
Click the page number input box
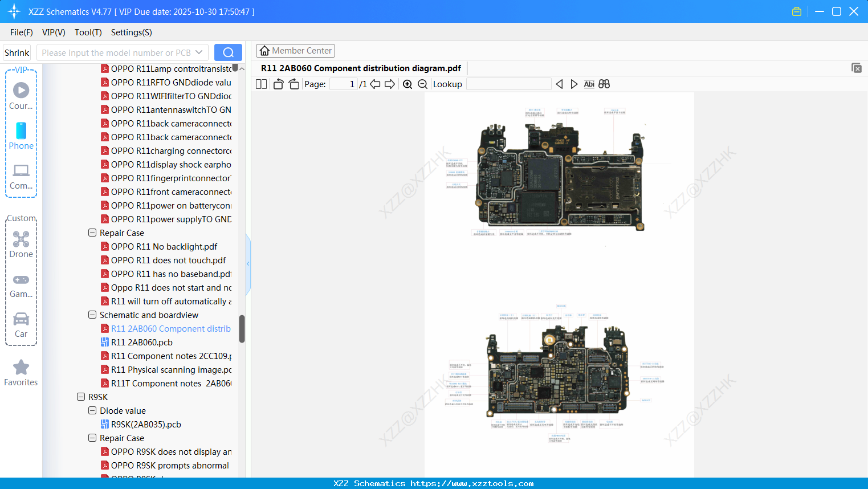pos(343,84)
